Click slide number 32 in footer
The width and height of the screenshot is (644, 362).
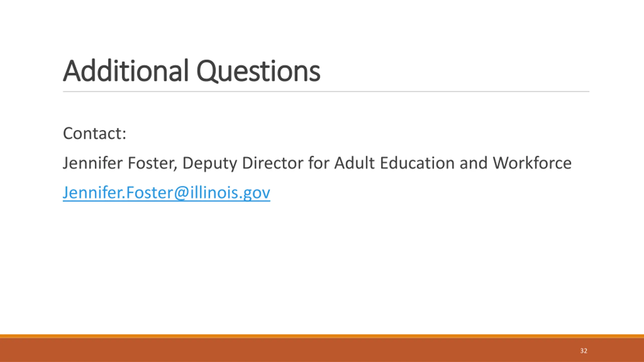click(x=584, y=351)
